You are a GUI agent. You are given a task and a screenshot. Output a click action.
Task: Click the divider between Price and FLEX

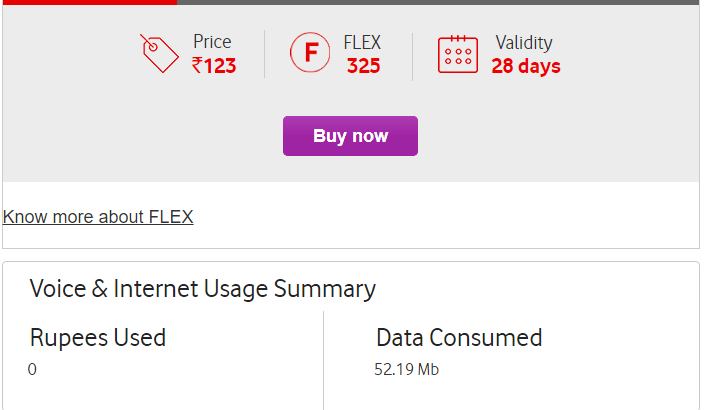(x=265, y=54)
